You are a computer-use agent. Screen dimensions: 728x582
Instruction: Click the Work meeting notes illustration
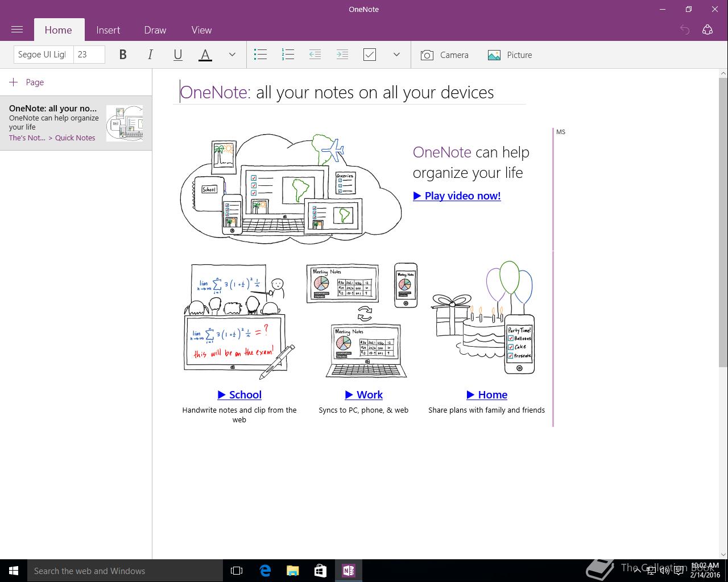[x=362, y=320]
